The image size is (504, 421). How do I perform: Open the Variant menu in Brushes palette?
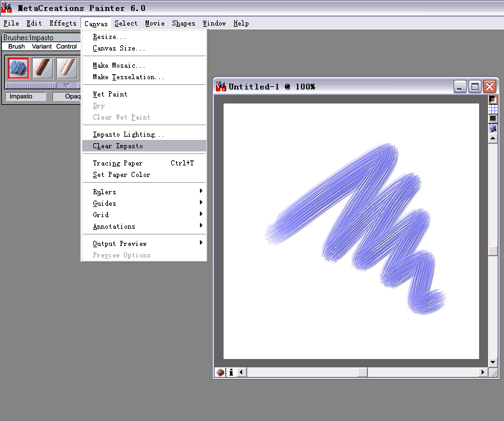(42, 46)
